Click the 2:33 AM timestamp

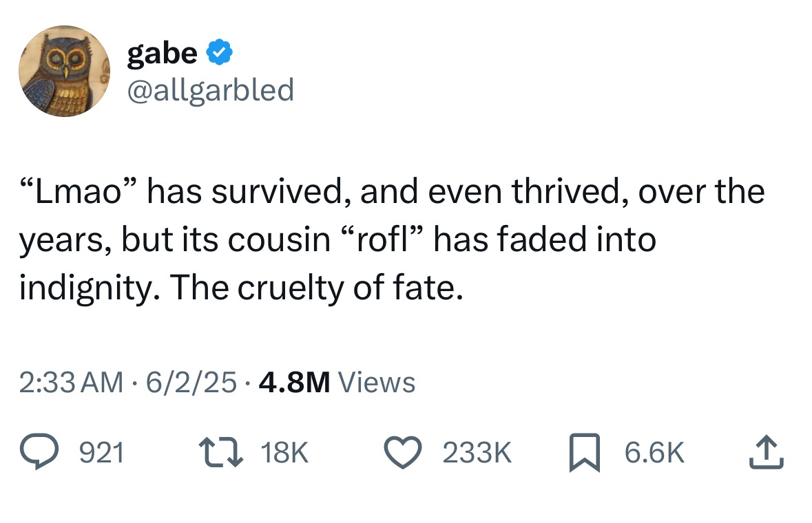[x=72, y=382]
